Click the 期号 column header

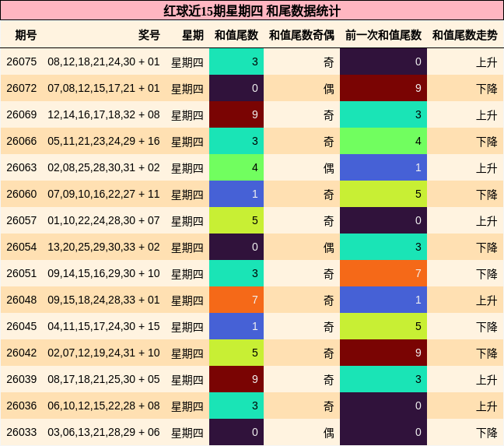[26, 35]
